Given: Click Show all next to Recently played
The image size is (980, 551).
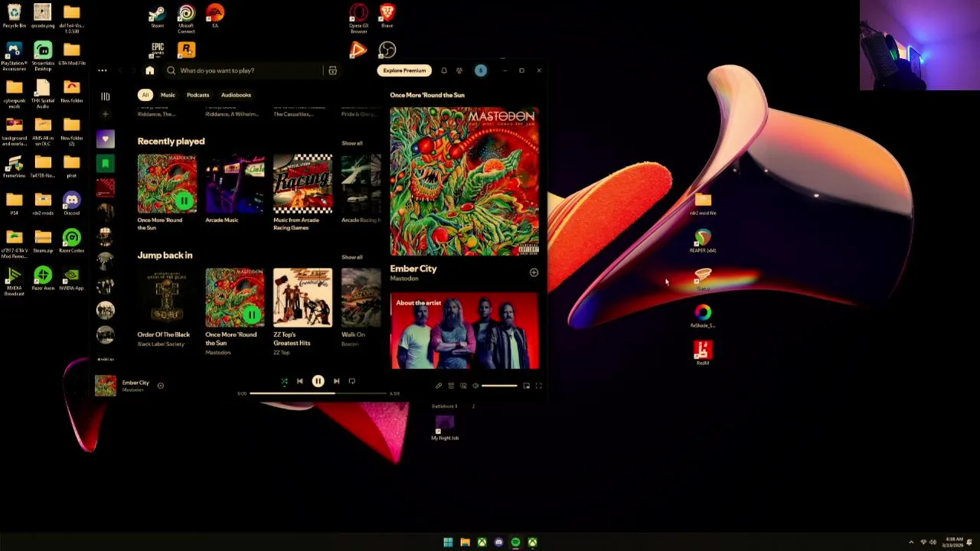Looking at the screenshot, I should point(352,143).
